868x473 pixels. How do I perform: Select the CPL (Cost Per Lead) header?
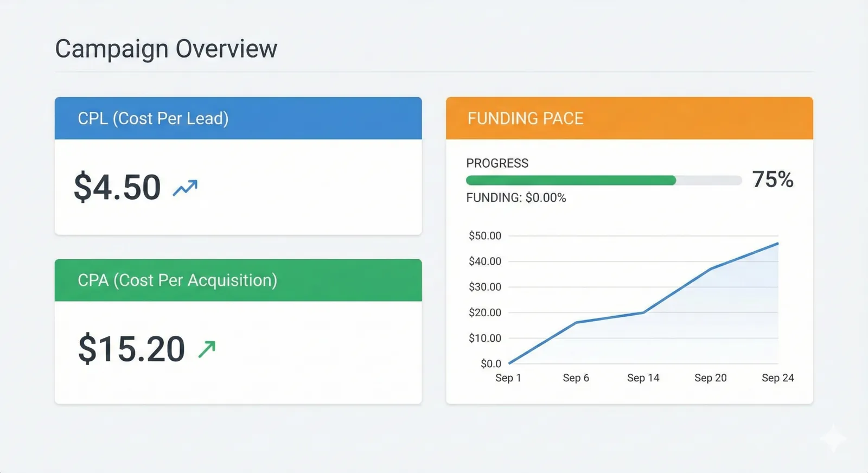(238, 118)
